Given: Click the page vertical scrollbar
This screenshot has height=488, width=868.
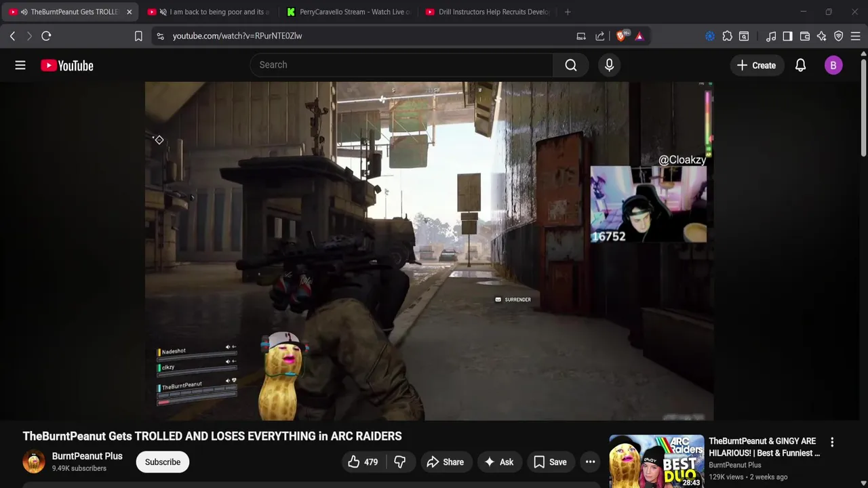Looking at the screenshot, I should point(863,108).
